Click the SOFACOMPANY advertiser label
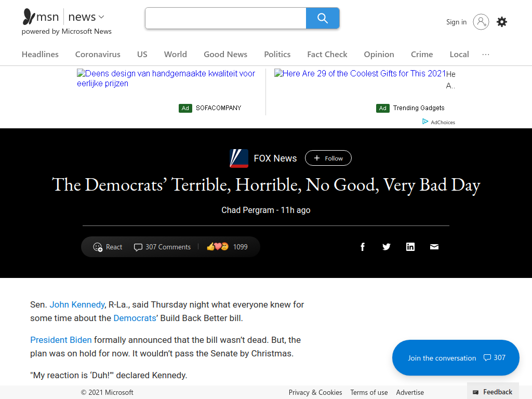The width and height of the screenshot is (532, 399). [x=219, y=108]
